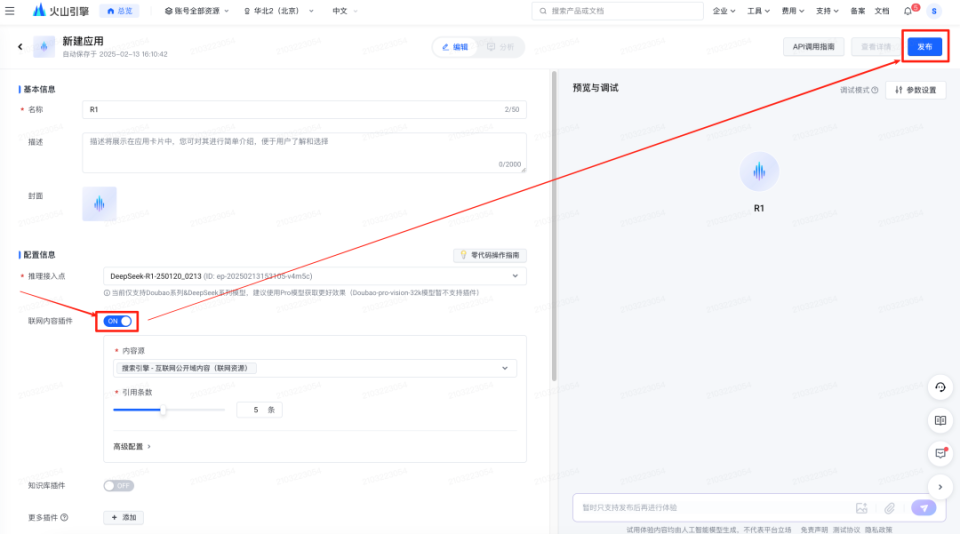Screen dimensions: 960x534
Task: Expand the 高级配置 section
Action: 132,446
